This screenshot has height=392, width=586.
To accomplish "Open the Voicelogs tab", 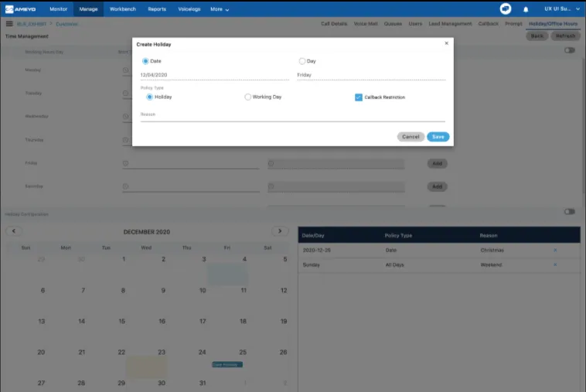I will pos(189,9).
